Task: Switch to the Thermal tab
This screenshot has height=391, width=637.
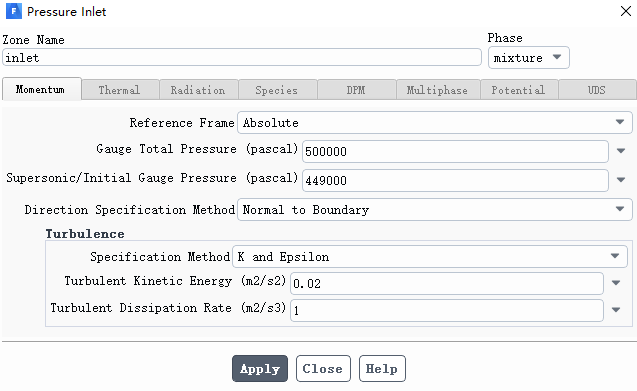Action: tap(119, 90)
